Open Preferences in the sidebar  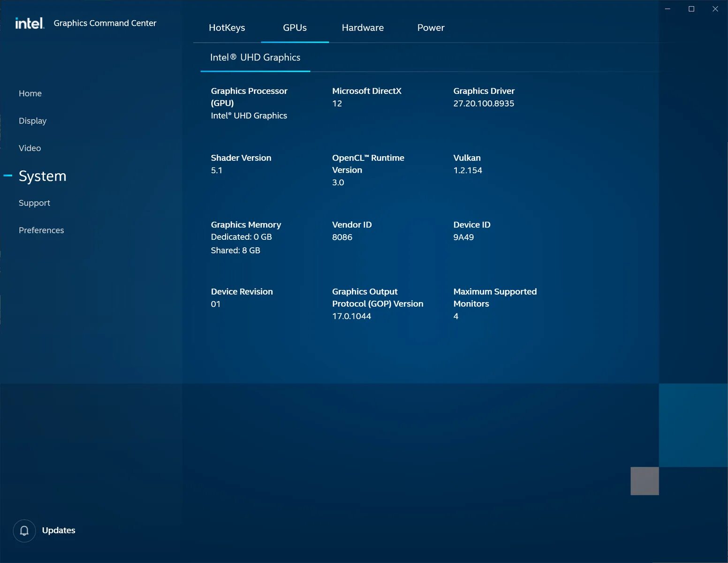pos(41,230)
